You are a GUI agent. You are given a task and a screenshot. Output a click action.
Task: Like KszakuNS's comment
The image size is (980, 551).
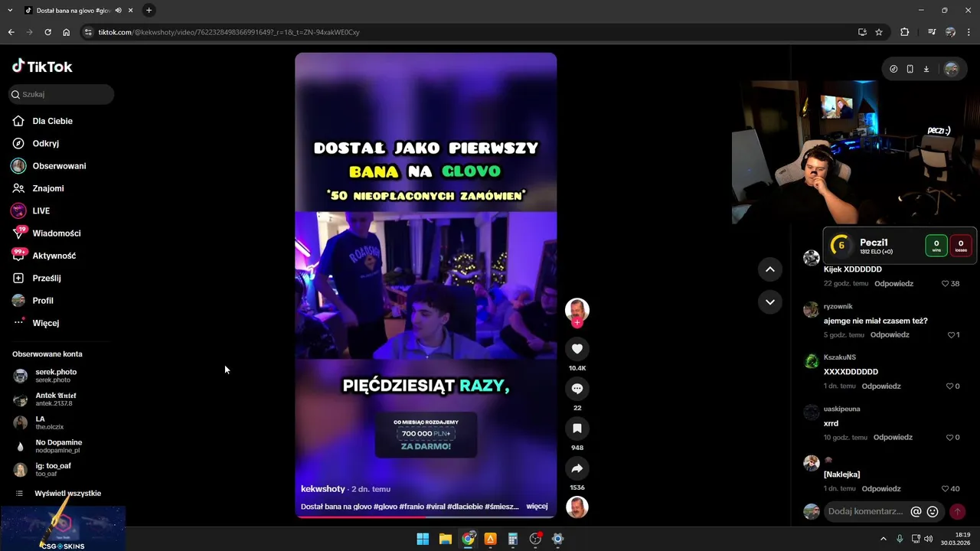(950, 386)
